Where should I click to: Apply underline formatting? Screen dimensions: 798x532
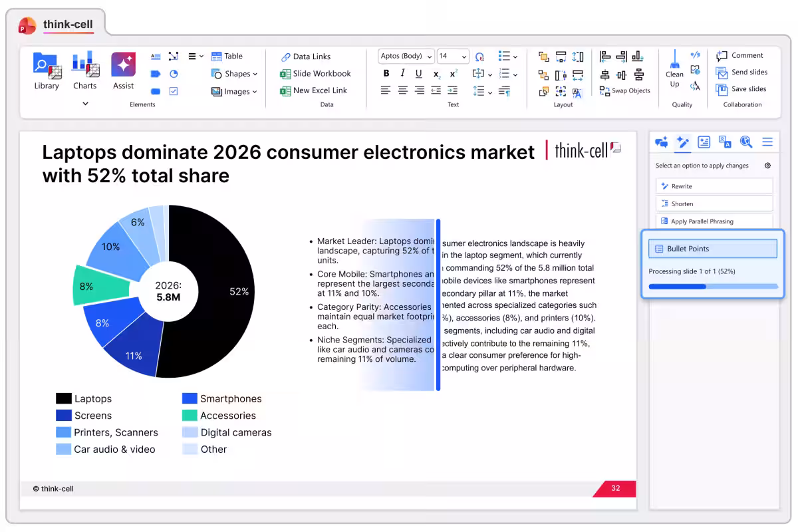click(418, 74)
